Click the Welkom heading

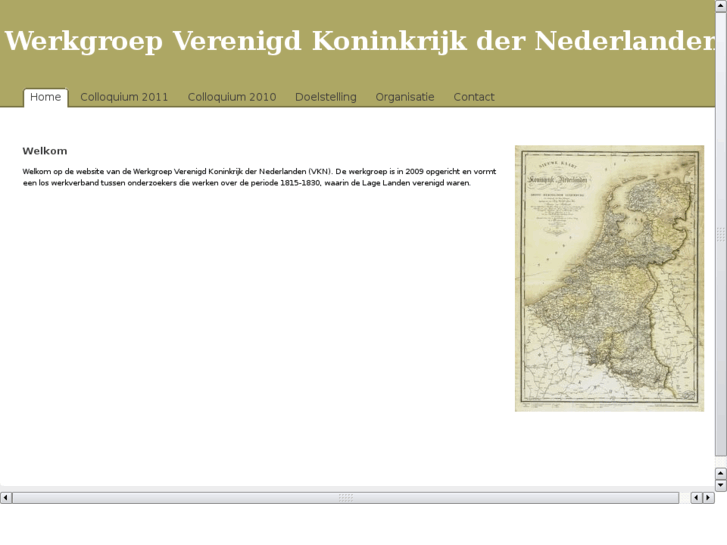point(45,151)
